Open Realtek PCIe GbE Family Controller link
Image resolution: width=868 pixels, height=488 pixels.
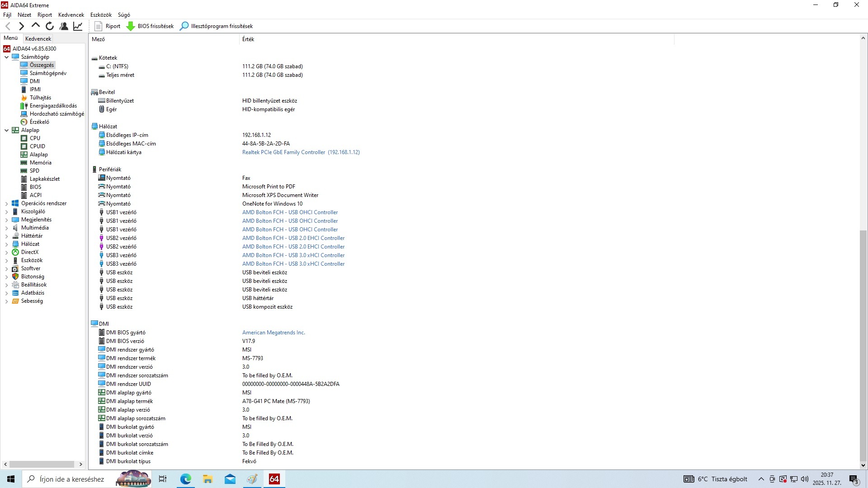click(x=283, y=152)
